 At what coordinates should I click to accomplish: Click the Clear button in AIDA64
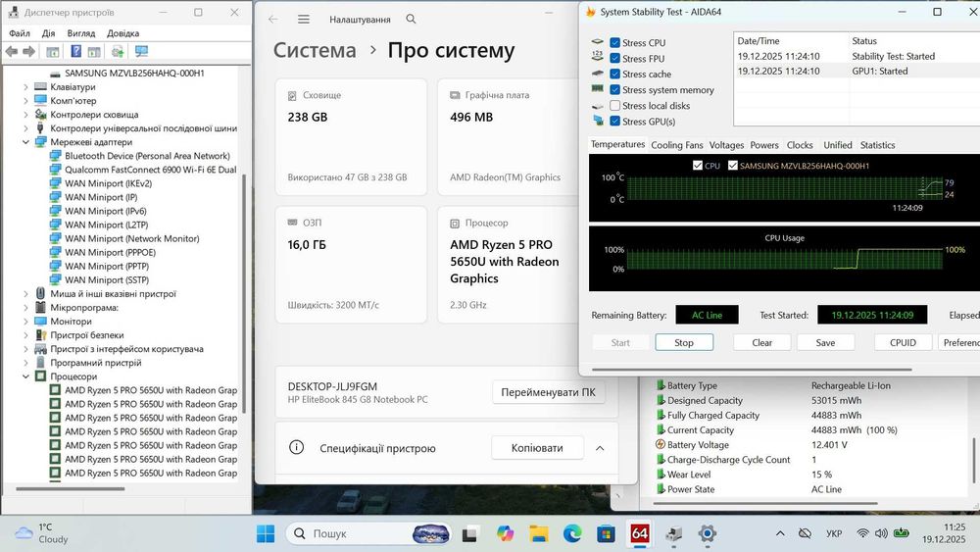coord(761,342)
